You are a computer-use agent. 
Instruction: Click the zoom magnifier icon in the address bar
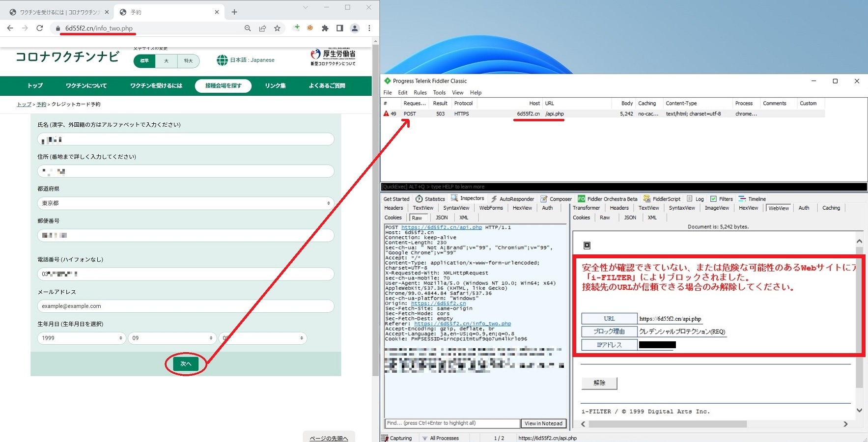(248, 28)
